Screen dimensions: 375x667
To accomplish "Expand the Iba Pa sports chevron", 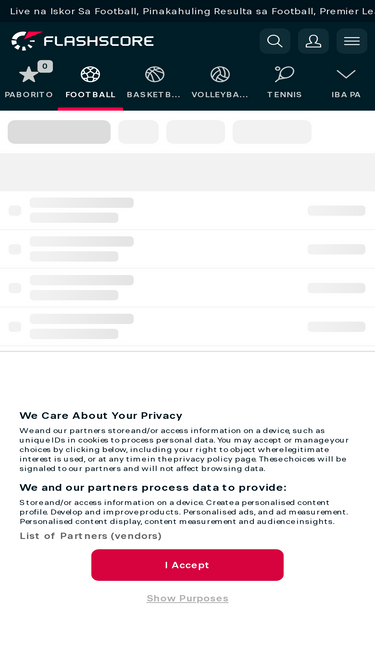I will tap(346, 74).
